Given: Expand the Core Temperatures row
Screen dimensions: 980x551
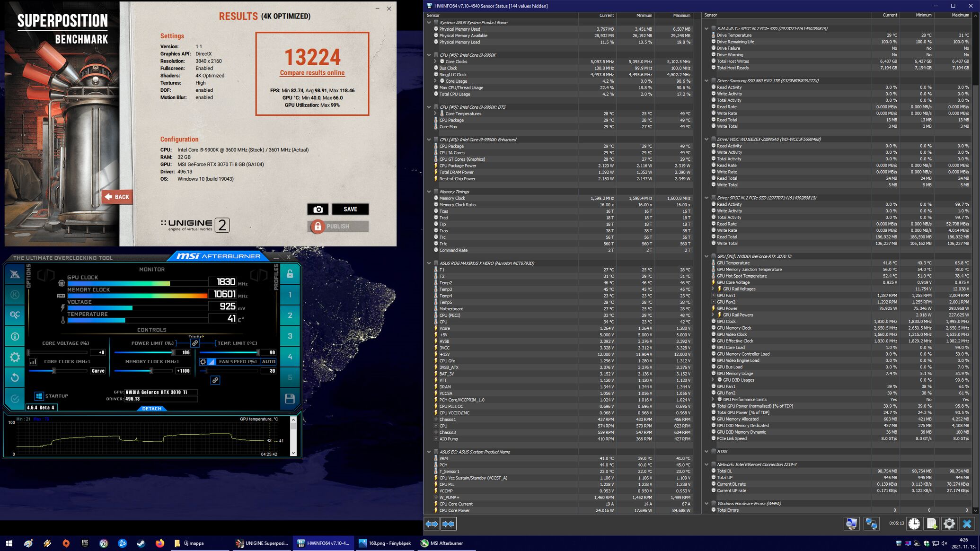Looking at the screenshot, I should click(x=435, y=114).
